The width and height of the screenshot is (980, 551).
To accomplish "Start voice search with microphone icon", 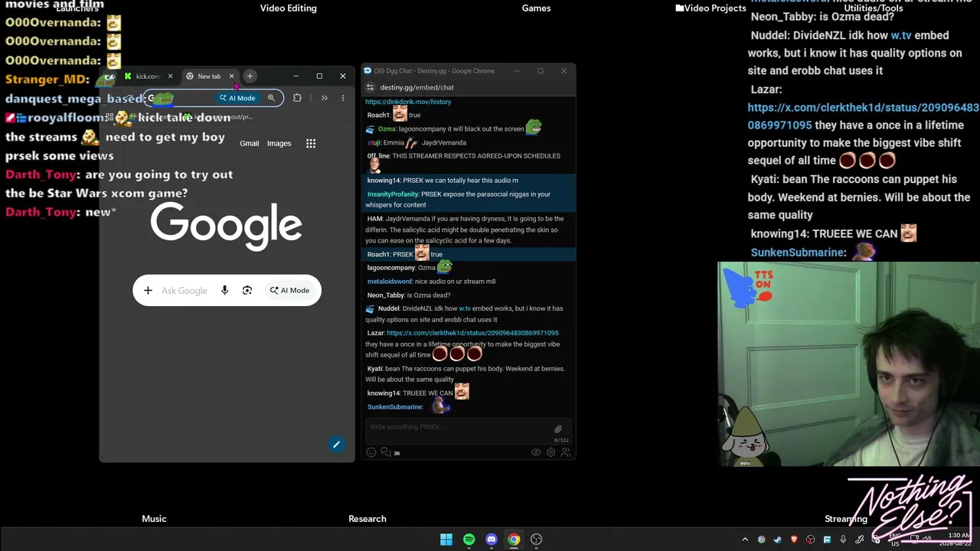I will coord(224,291).
